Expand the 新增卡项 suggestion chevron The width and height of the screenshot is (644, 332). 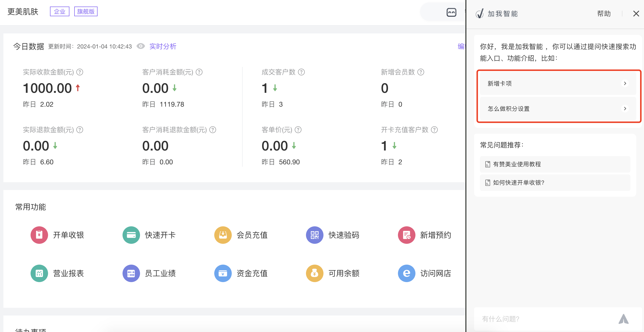[x=625, y=83]
